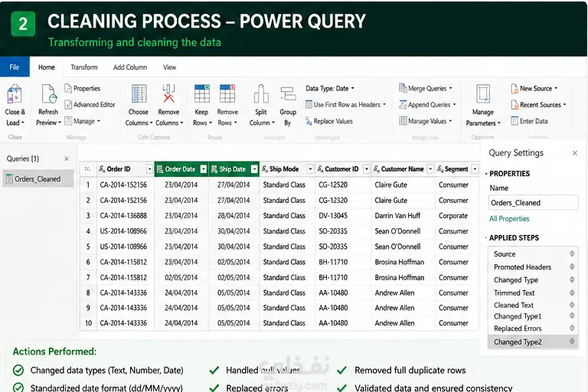Collapse the PROPERTIES section
This screenshot has width=588, height=392.
click(x=486, y=174)
